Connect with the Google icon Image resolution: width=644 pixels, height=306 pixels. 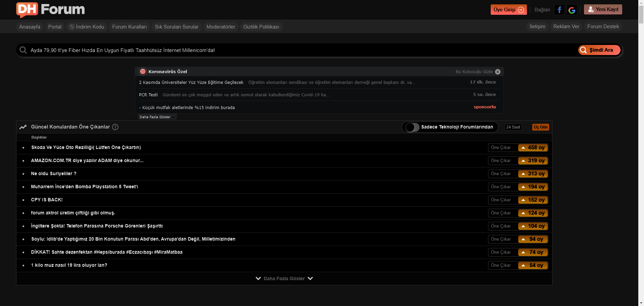(x=572, y=10)
